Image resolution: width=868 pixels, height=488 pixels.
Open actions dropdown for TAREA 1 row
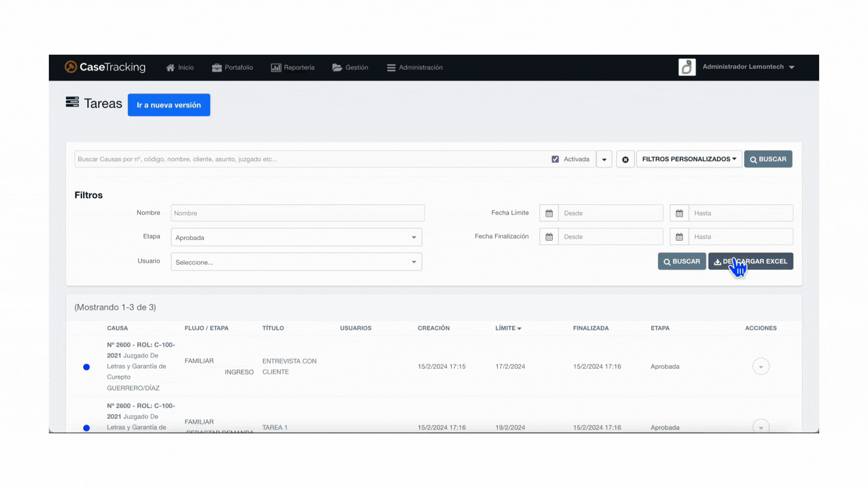coord(761,427)
